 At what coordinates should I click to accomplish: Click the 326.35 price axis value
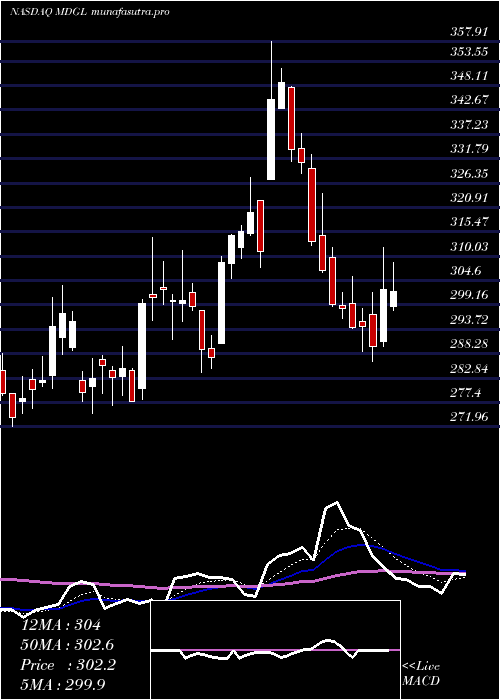click(469, 174)
